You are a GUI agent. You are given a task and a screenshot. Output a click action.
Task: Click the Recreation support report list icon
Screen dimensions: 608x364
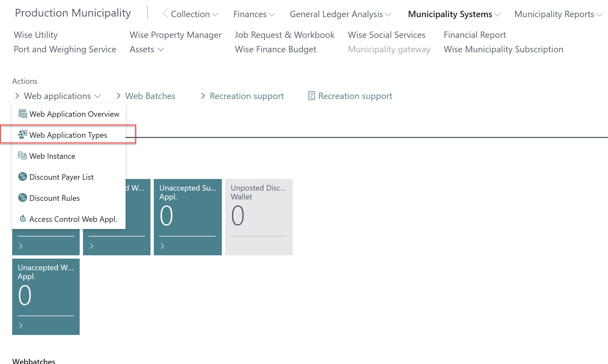311,96
